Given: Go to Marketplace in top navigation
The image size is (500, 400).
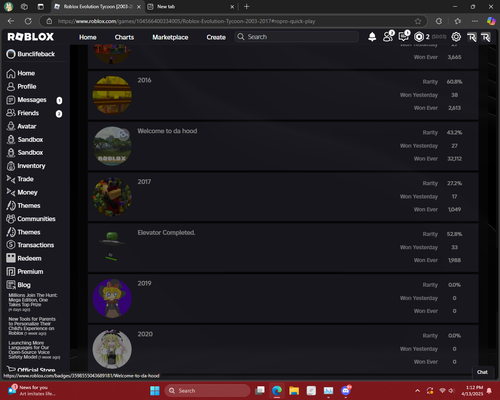Looking at the screenshot, I should pos(170,37).
